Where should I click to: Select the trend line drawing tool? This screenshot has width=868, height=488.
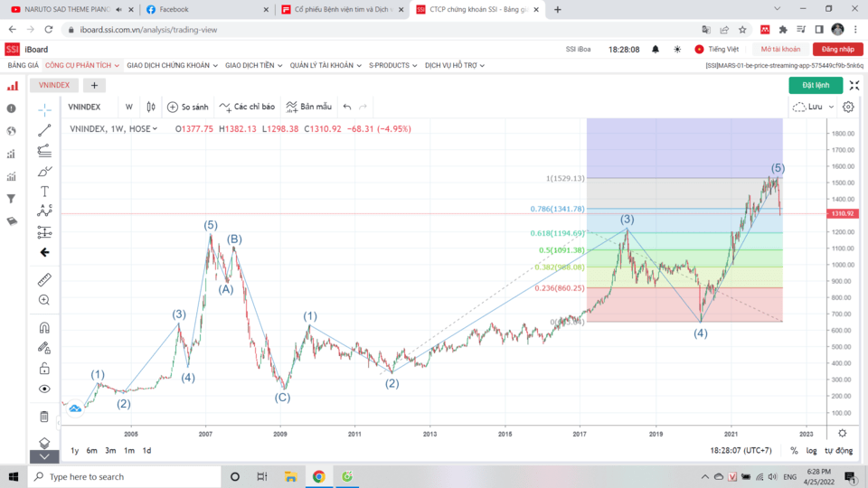[44, 130]
